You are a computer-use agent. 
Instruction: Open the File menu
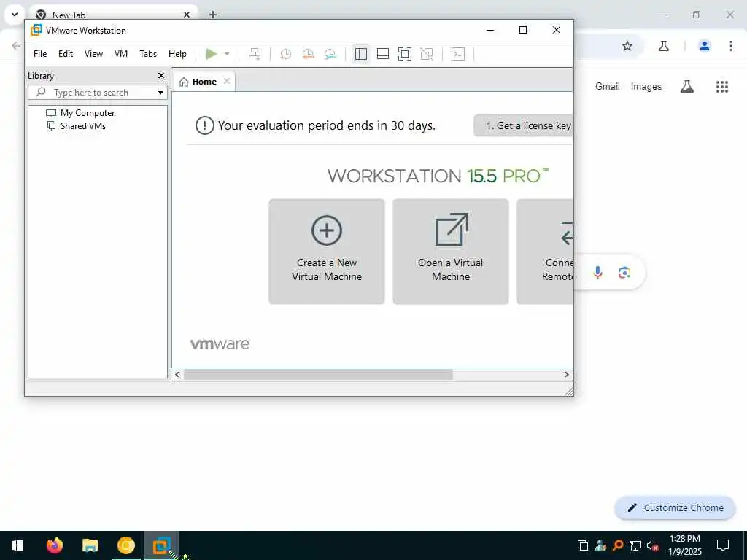pyautogui.click(x=40, y=54)
